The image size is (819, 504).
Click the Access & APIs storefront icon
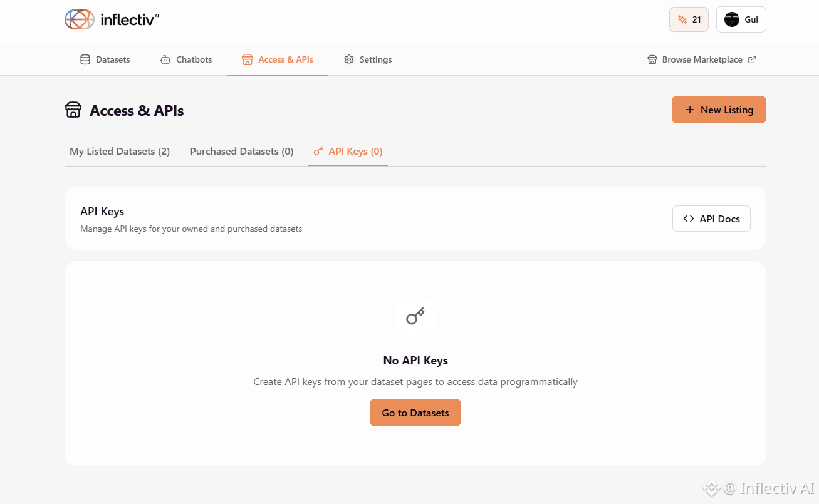tap(247, 60)
